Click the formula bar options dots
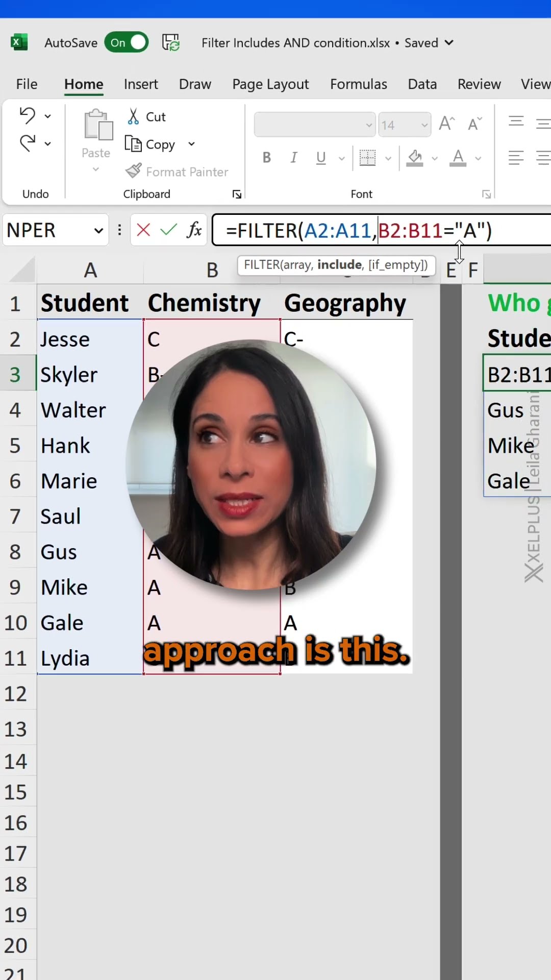The height and width of the screenshot is (980, 551). click(119, 230)
